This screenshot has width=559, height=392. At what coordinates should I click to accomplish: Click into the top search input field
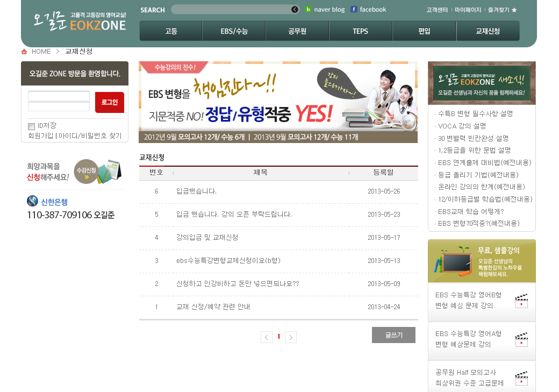point(231,10)
